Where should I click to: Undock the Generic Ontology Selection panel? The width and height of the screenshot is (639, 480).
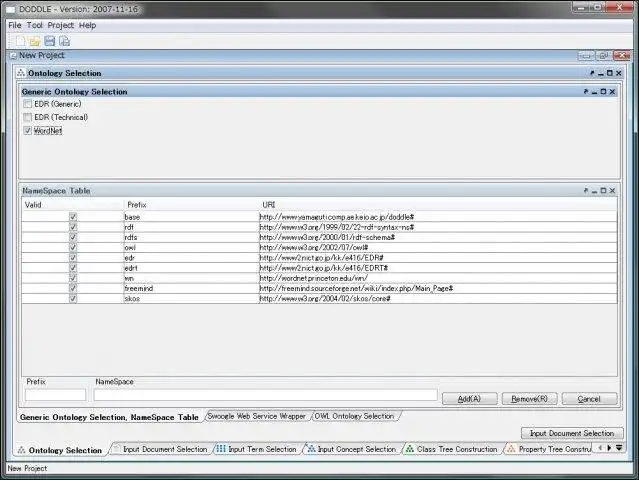point(586,92)
